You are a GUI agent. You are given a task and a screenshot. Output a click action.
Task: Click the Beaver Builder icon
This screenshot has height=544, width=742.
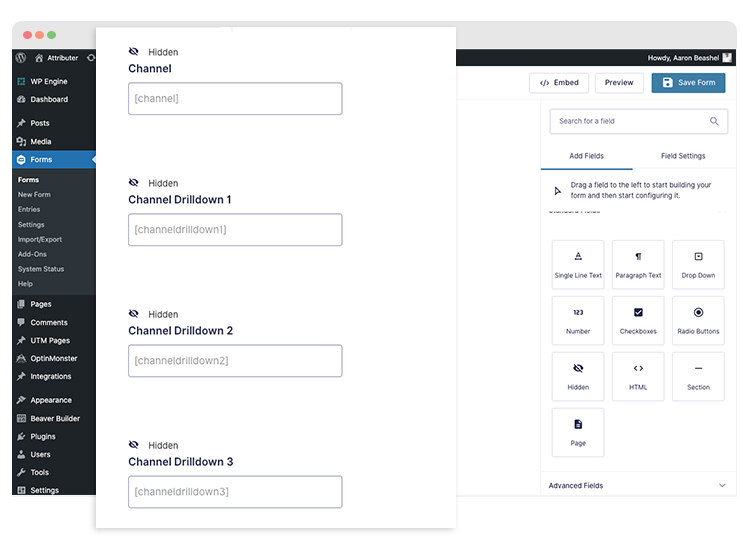21,418
